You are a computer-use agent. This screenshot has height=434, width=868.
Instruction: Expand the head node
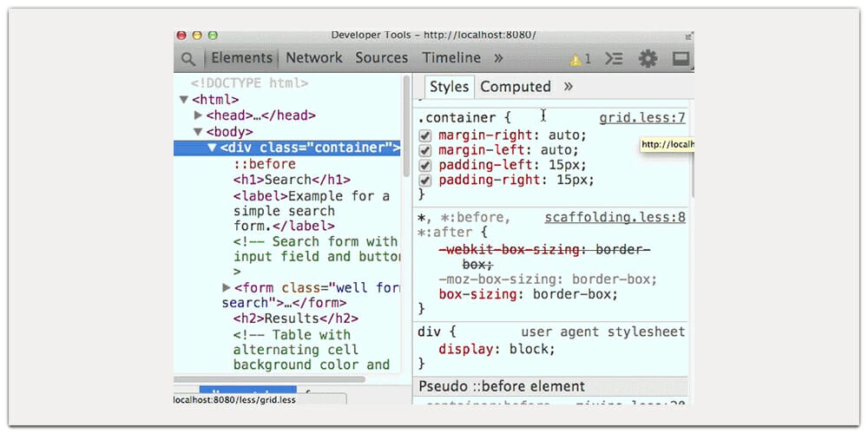tap(198, 115)
